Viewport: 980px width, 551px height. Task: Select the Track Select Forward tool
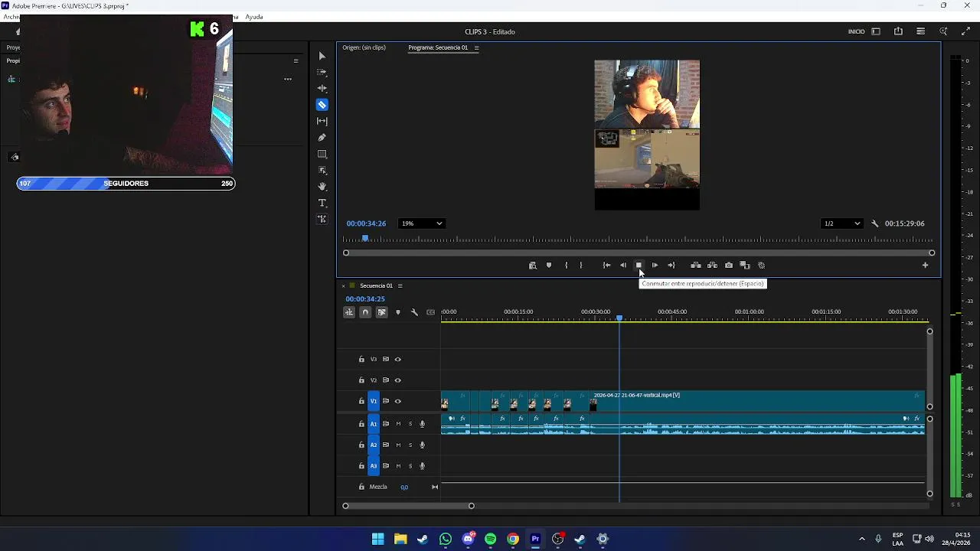[322, 72]
